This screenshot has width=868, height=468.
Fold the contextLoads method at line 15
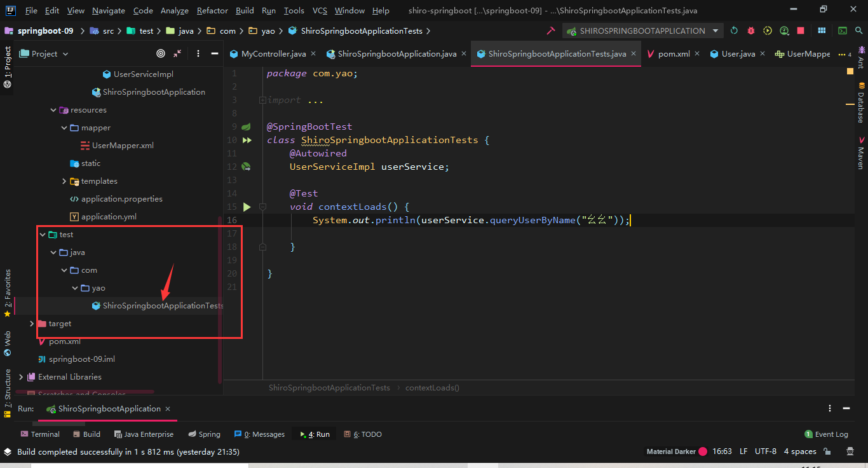(x=262, y=207)
